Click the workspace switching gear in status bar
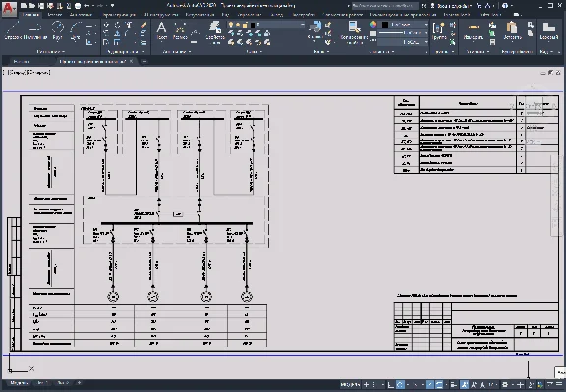Viewport: 566px width, 392px height. pyautogui.click(x=505, y=385)
